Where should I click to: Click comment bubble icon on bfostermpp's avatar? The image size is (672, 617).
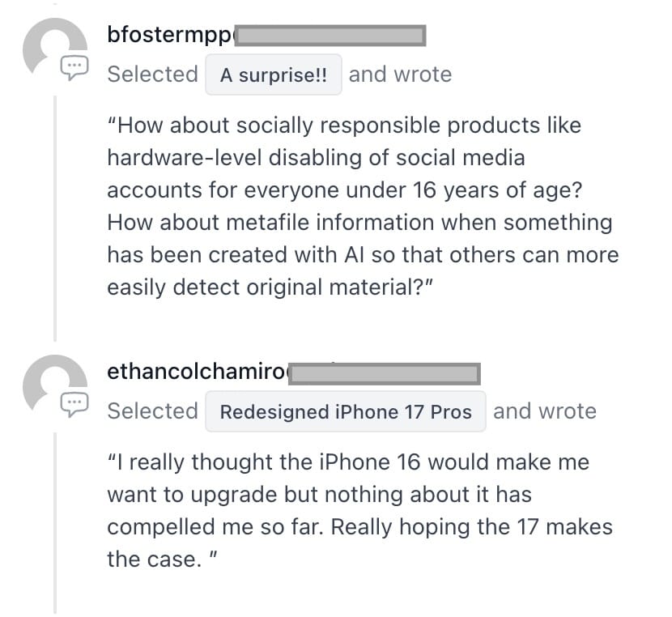[74, 68]
